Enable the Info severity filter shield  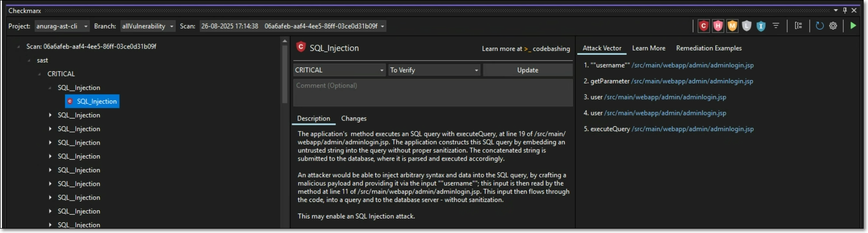coord(761,26)
